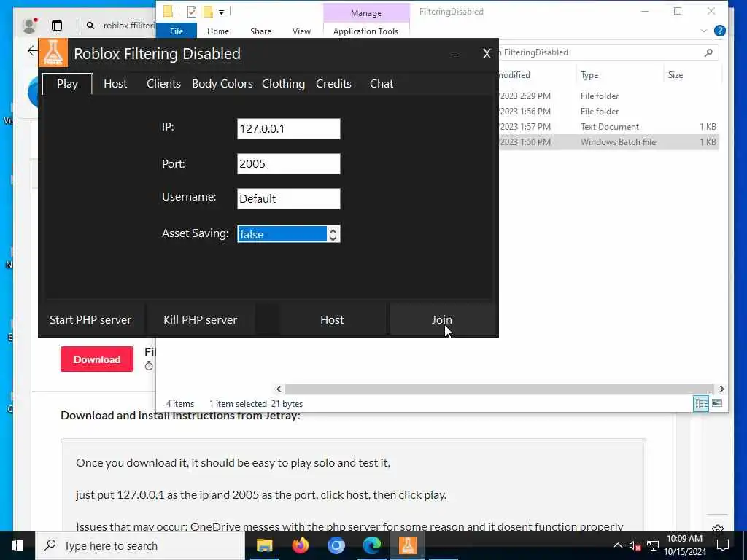This screenshot has height=560, width=747.
Task: Click the muted volume tray icon
Action: coord(635,545)
